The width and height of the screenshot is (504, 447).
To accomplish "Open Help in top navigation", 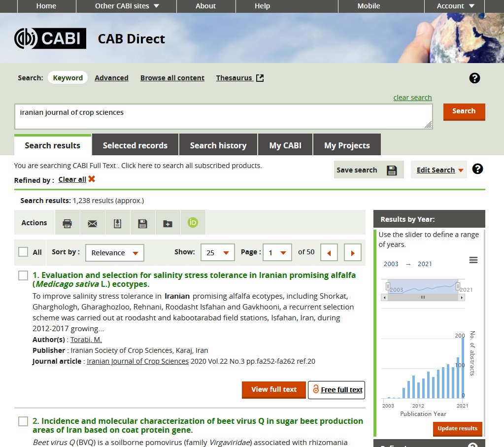I will point(262,6).
